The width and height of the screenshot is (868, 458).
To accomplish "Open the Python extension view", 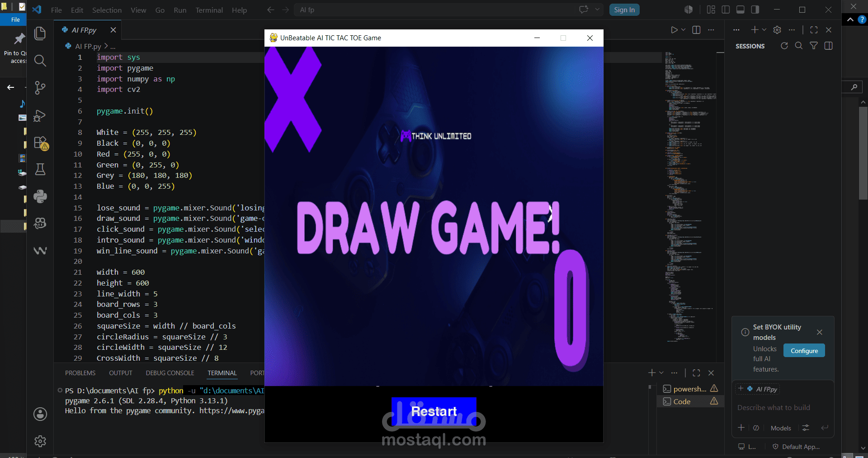I will (40, 196).
